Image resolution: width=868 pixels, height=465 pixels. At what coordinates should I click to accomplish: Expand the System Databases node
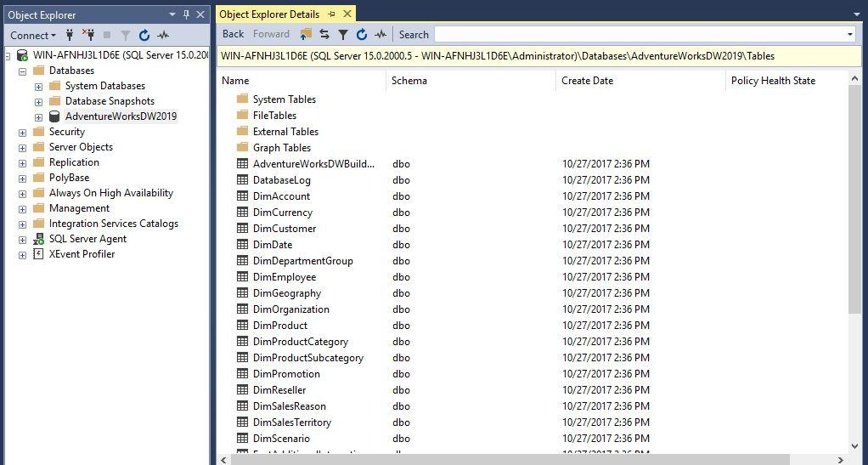click(x=38, y=87)
